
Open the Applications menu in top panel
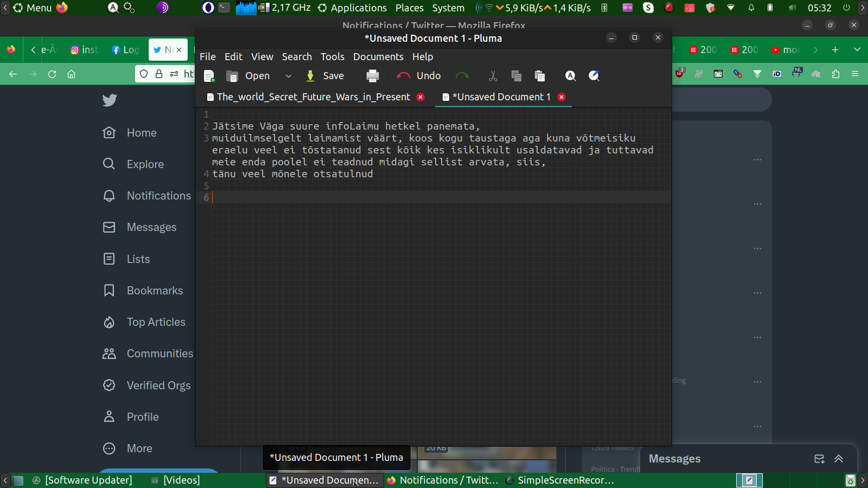pos(353,8)
